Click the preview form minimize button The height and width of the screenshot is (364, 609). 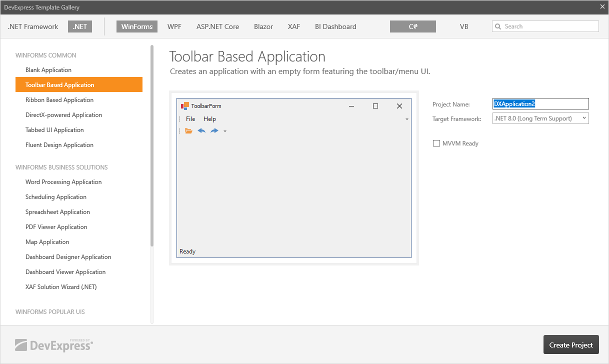tap(351, 106)
